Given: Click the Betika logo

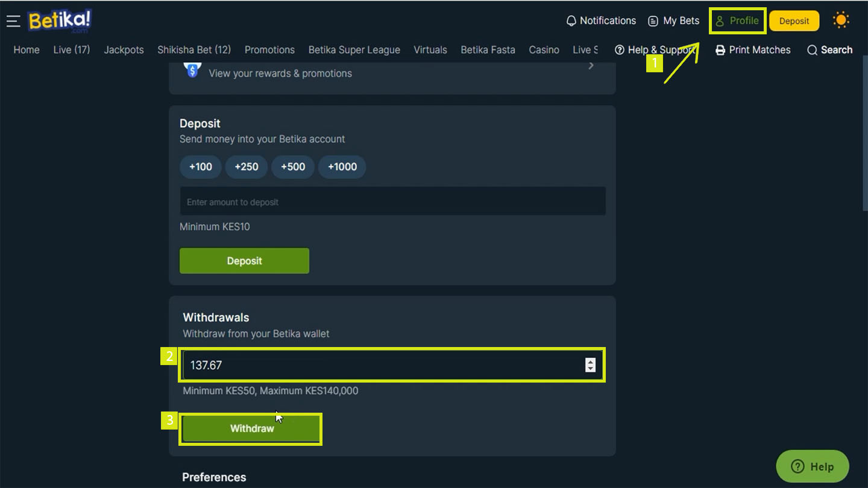Looking at the screenshot, I should click(x=59, y=21).
